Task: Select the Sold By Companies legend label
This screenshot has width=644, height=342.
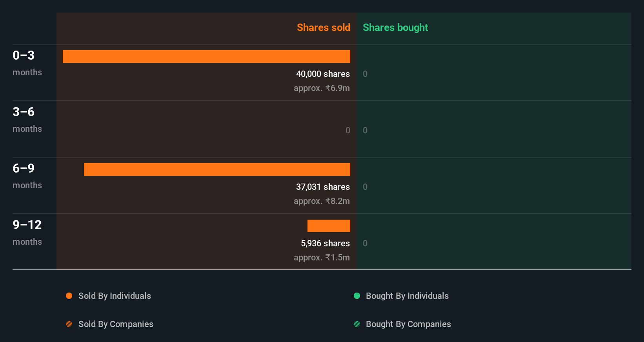Action: click(116, 324)
